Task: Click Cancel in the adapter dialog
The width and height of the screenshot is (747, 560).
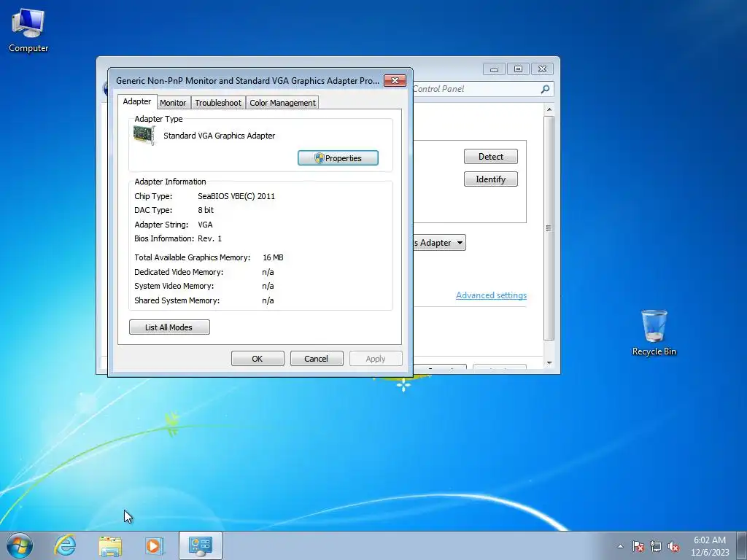Action: pyautogui.click(x=317, y=359)
